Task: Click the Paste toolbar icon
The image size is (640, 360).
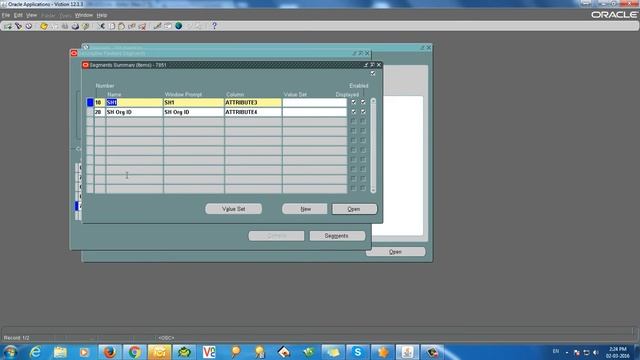Action: tap(121, 26)
